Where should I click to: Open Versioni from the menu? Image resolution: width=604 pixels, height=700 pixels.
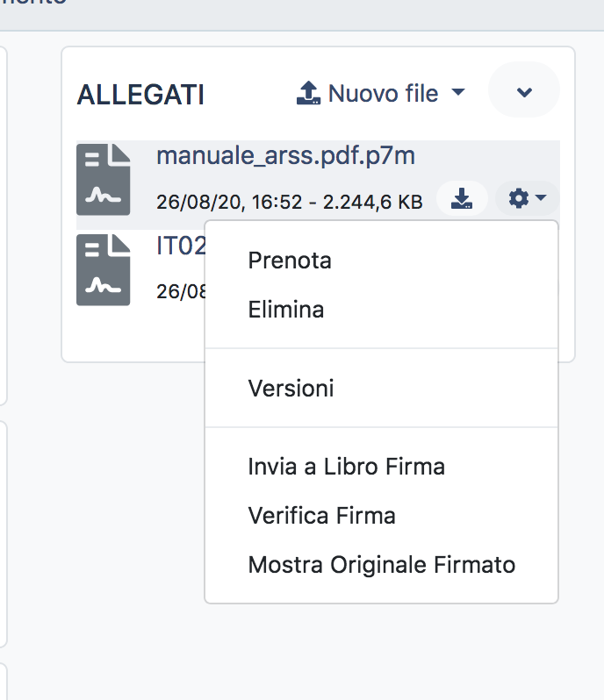291,388
